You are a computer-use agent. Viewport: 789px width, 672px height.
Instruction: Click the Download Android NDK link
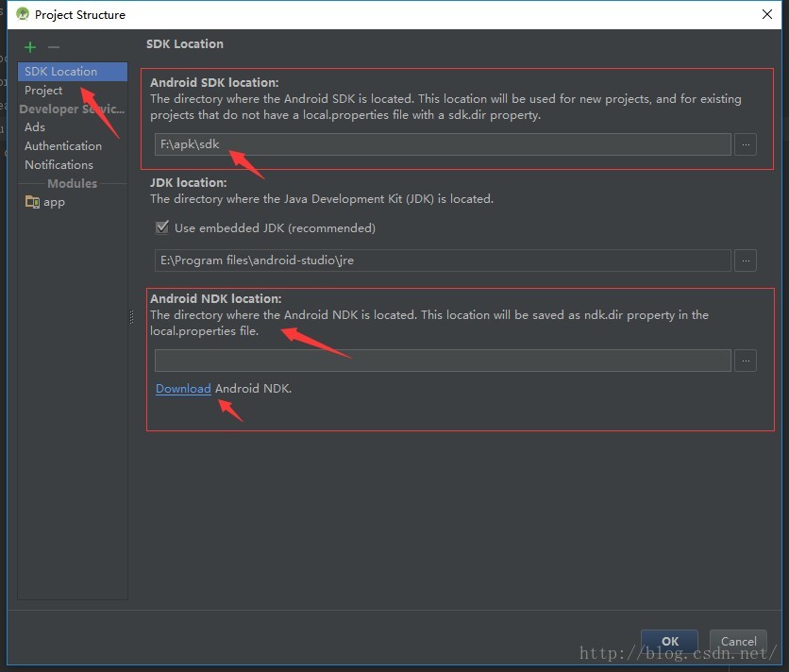[x=183, y=389]
